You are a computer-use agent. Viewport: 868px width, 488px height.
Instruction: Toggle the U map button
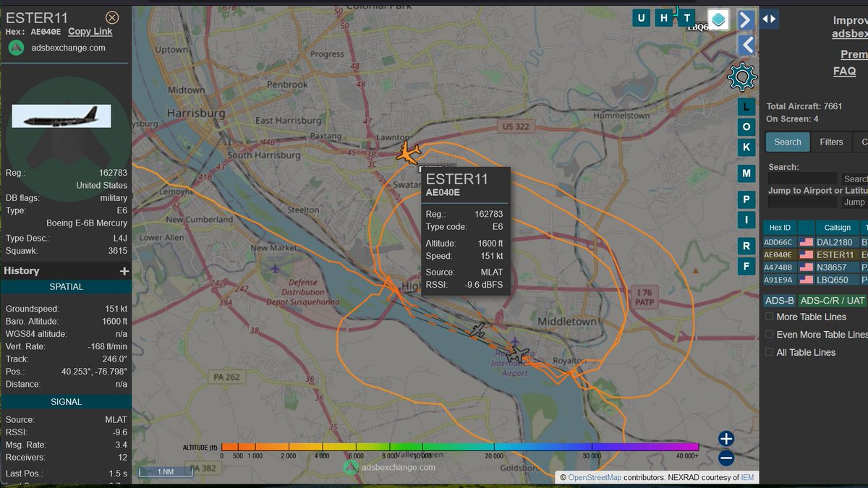click(641, 18)
